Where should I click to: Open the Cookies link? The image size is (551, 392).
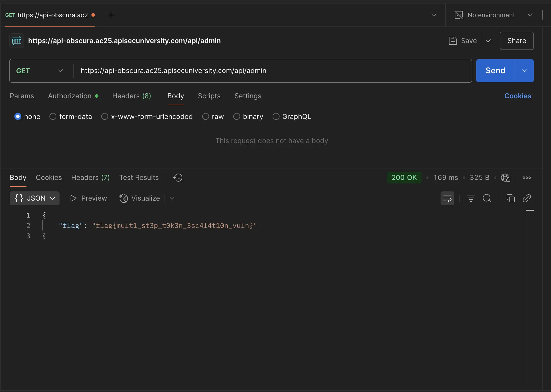518,96
